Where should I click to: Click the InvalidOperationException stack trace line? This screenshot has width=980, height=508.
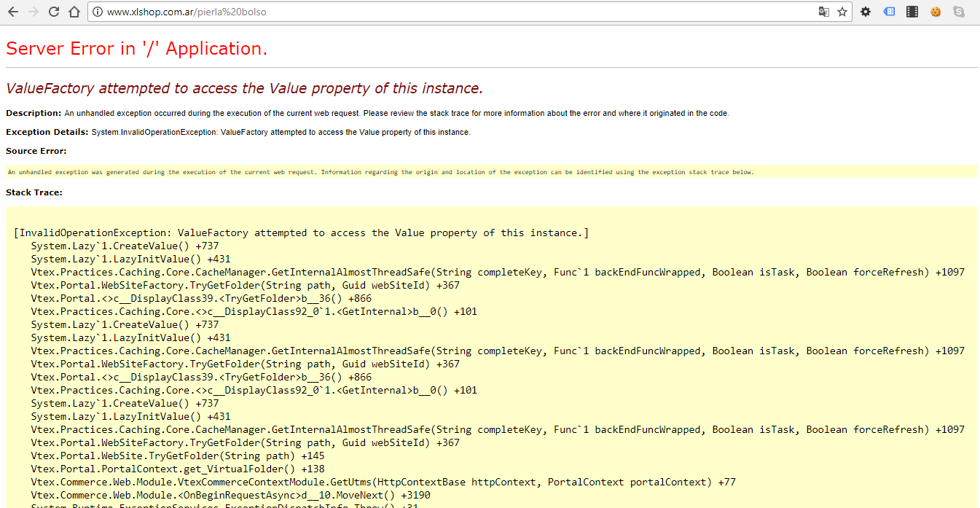click(302, 232)
